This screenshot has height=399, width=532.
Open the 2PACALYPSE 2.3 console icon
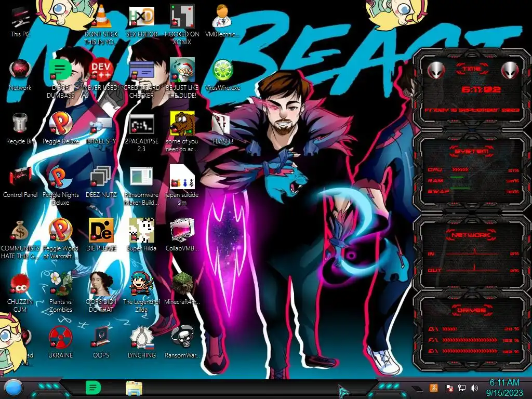point(141,132)
